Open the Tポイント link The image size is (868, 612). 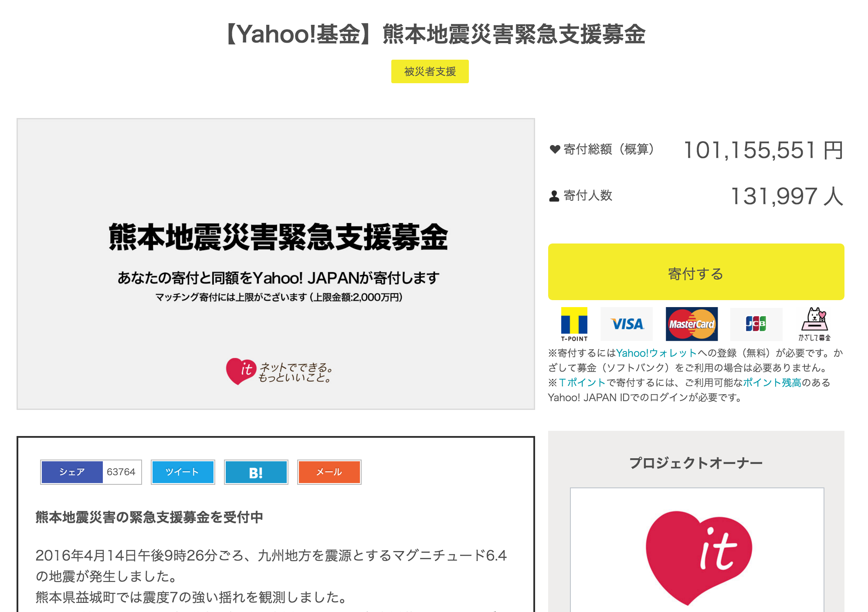point(582,382)
